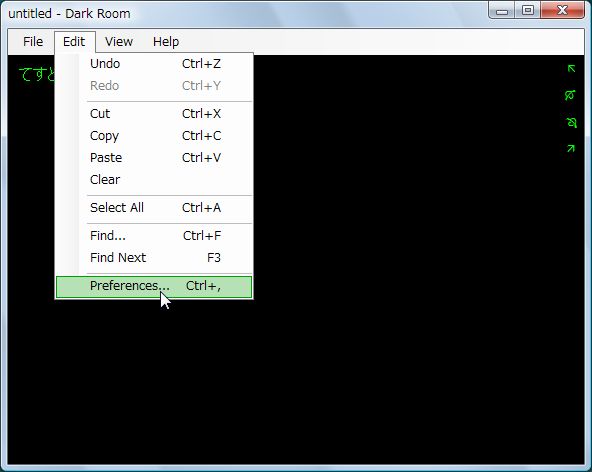592x472 pixels.
Task: Select Paste in the Edit menu
Action: coord(154,157)
